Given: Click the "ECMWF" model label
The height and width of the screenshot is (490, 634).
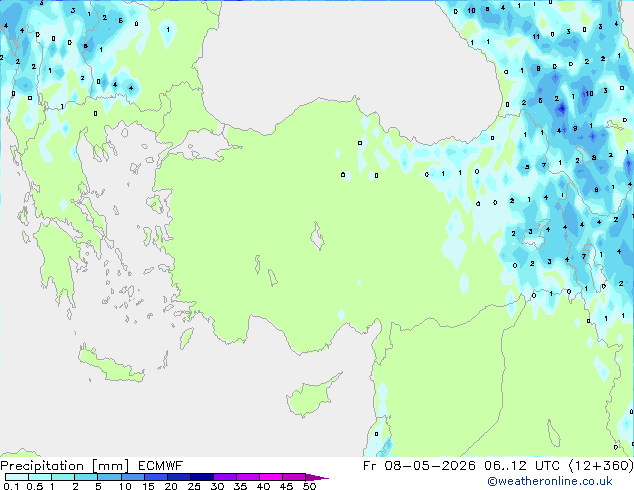Looking at the screenshot, I should pos(161,466).
